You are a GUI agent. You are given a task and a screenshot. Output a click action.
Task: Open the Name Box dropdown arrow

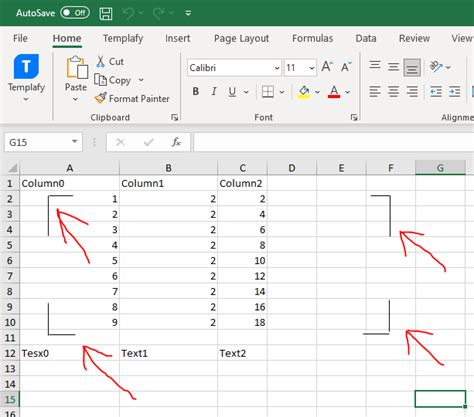point(75,142)
